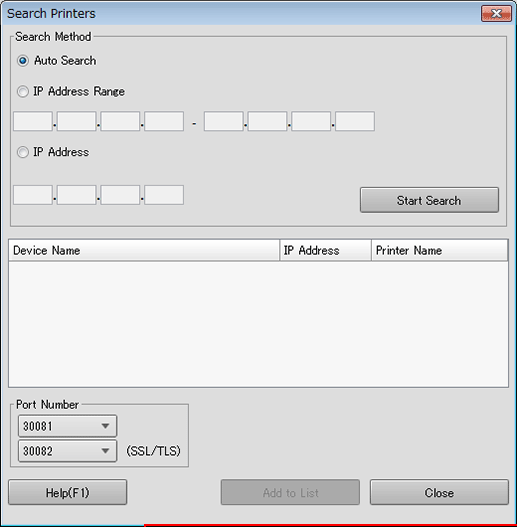Click the empty printer results list area
This screenshot has width=517, height=527.
pos(258,324)
